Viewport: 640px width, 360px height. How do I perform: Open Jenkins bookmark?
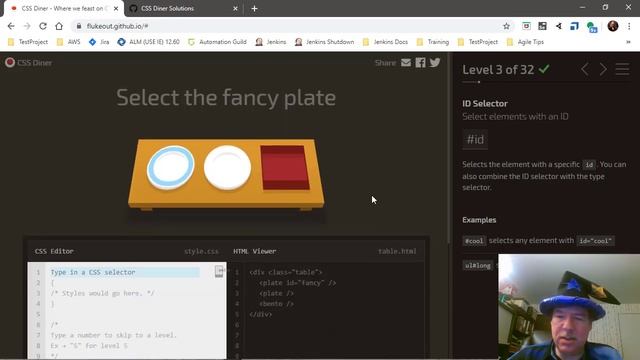click(271, 42)
